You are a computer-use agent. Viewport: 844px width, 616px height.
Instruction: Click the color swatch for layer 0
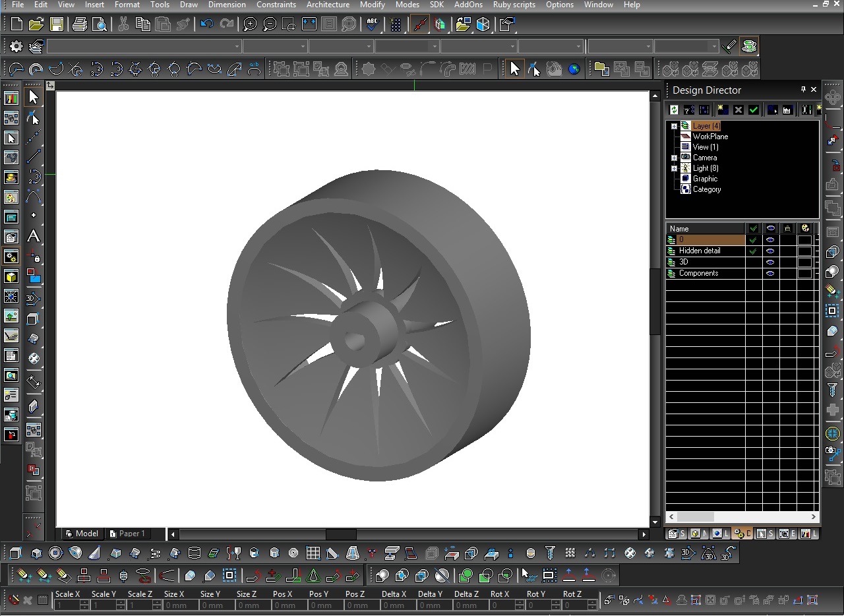pyautogui.click(x=804, y=240)
